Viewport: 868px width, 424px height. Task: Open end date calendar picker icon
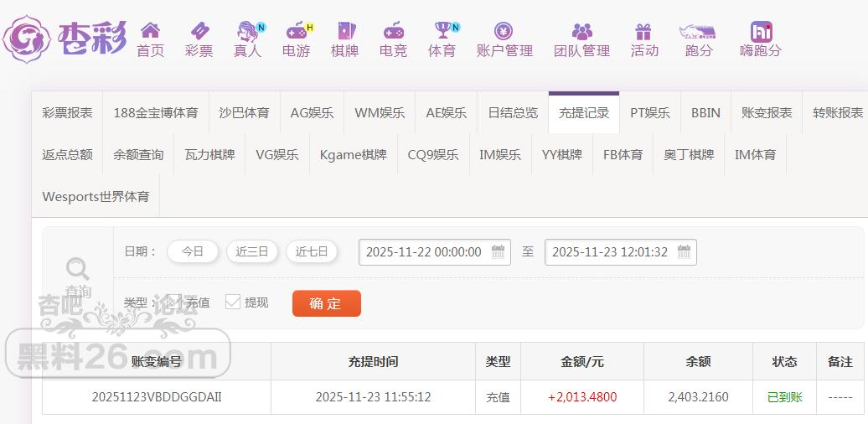[x=684, y=252]
